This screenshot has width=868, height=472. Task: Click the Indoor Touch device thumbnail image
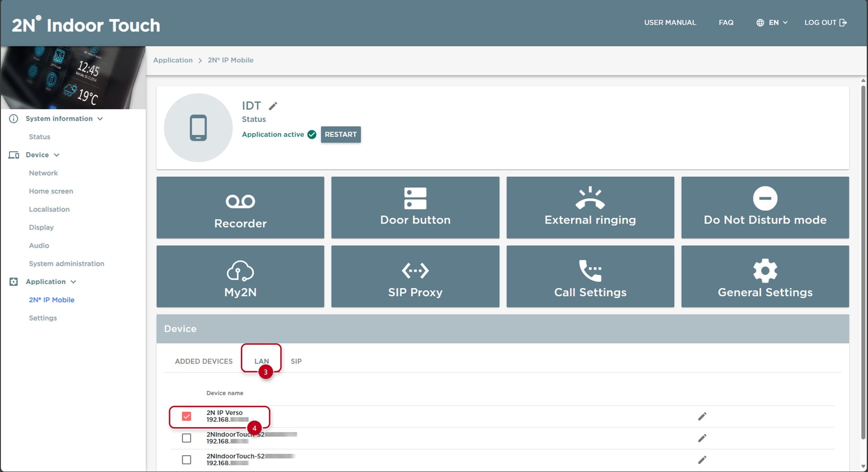pos(73,77)
